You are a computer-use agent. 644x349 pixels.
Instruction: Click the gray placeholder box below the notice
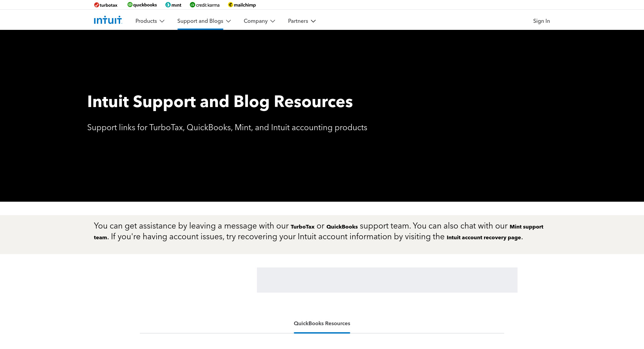point(387,280)
